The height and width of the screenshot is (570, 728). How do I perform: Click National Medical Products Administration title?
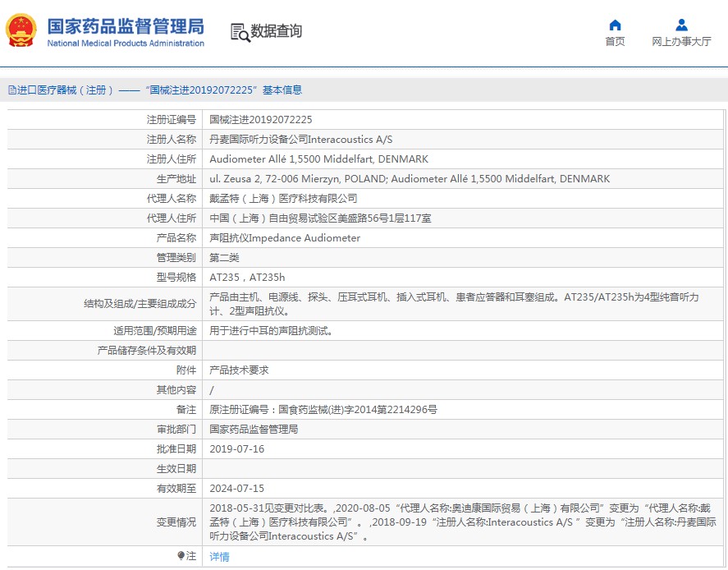click(x=126, y=44)
